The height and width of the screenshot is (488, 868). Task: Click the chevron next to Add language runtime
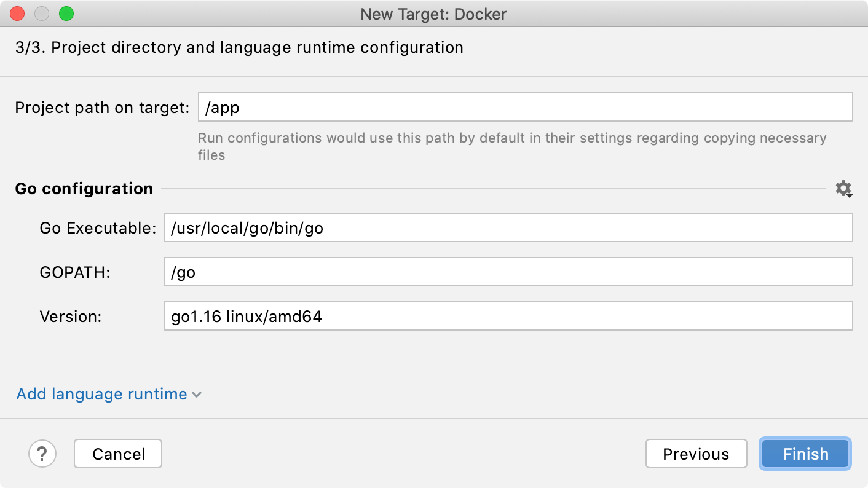(x=196, y=395)
